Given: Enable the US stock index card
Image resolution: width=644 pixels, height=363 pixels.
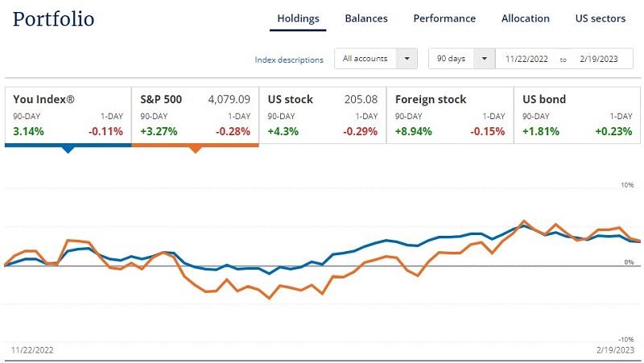Looking at the screenshot, I should point(322,115).
